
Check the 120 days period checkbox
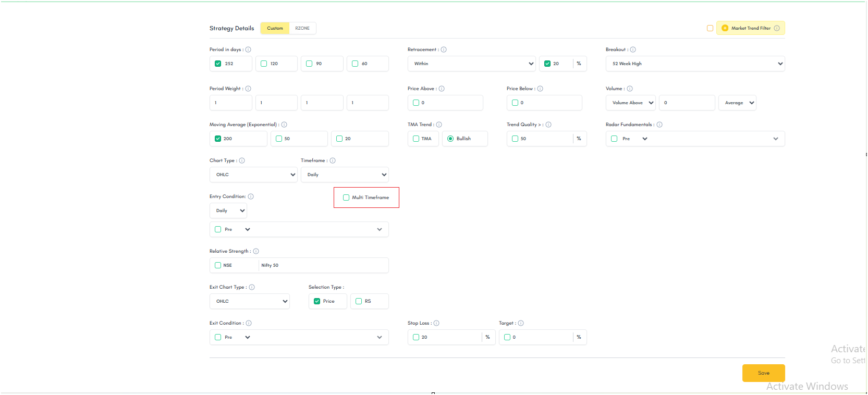click(x=264, y=64)
